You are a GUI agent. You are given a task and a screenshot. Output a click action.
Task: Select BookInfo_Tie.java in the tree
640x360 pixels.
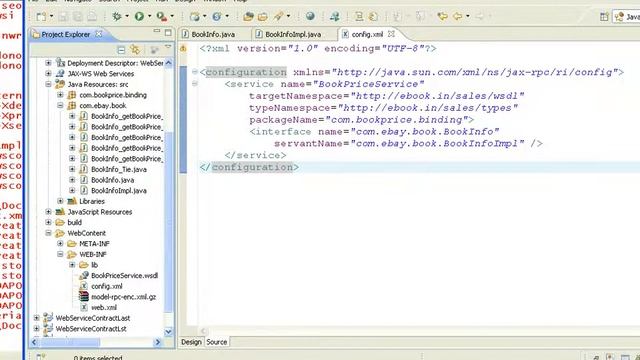tap(119, 169)
